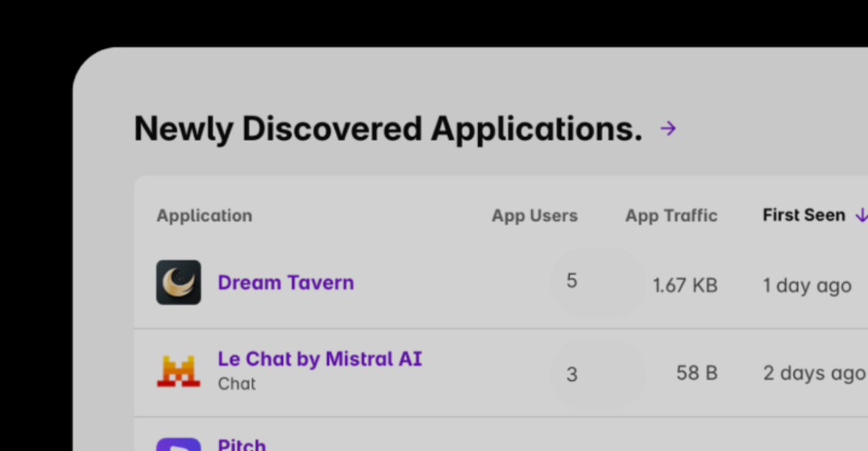Sort by the Application column header
This screenshot has width=868, height=451.
tap(204, 215)
